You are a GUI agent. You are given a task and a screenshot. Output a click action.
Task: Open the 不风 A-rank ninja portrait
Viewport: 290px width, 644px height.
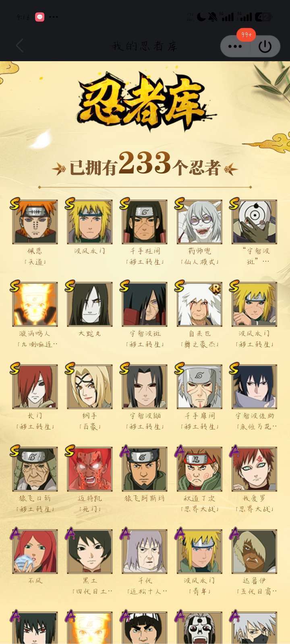click(35, 552)
